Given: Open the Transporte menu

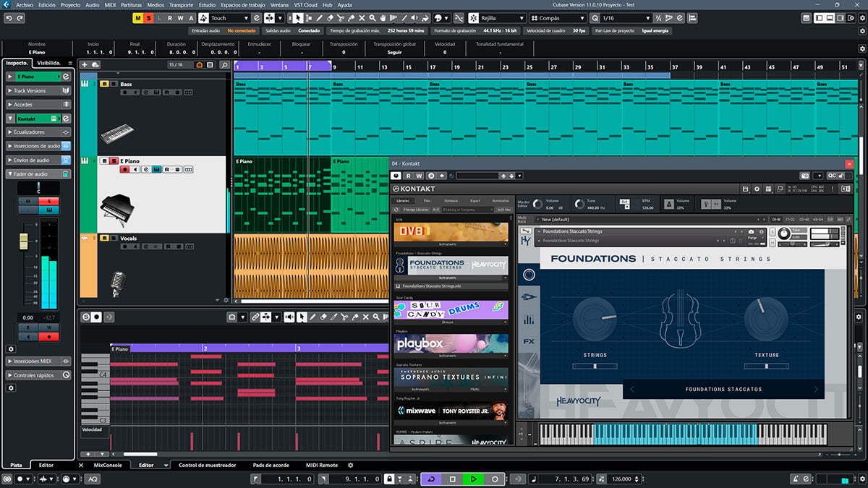Looking at the screenshot, I should tap(181, 4).
